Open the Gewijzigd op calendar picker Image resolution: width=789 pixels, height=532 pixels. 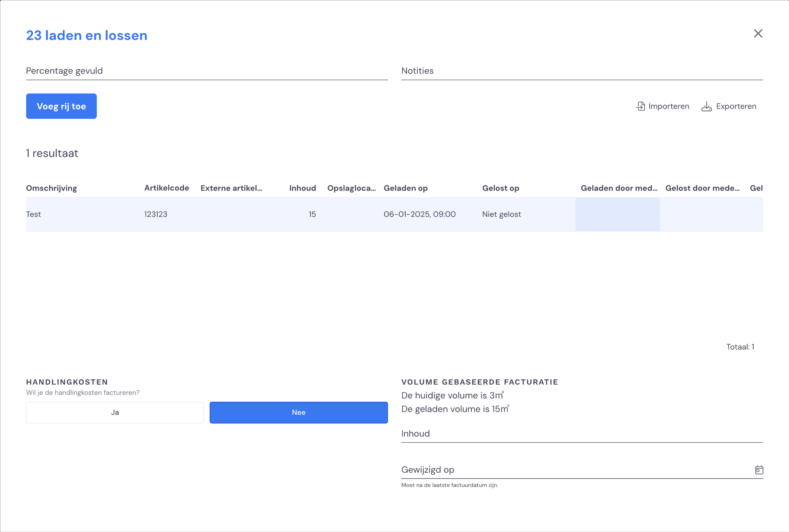pyautogui.click(x=759, y=469)
